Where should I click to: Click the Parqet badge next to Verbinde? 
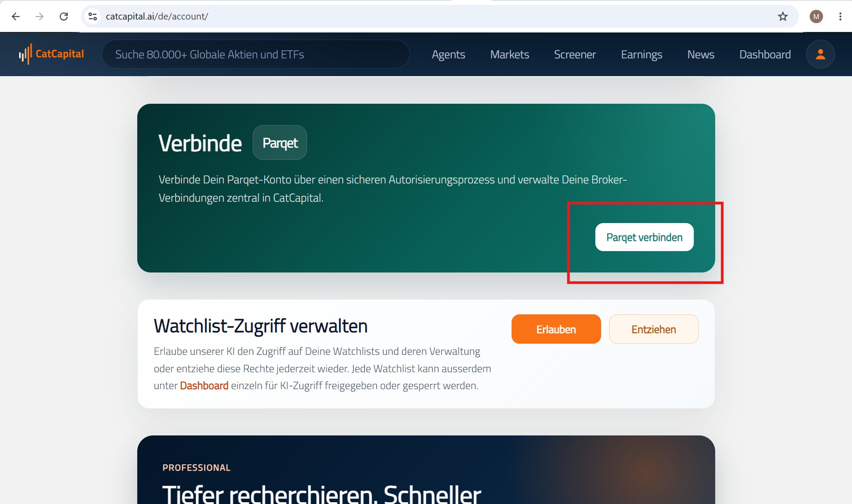point(280,142)
